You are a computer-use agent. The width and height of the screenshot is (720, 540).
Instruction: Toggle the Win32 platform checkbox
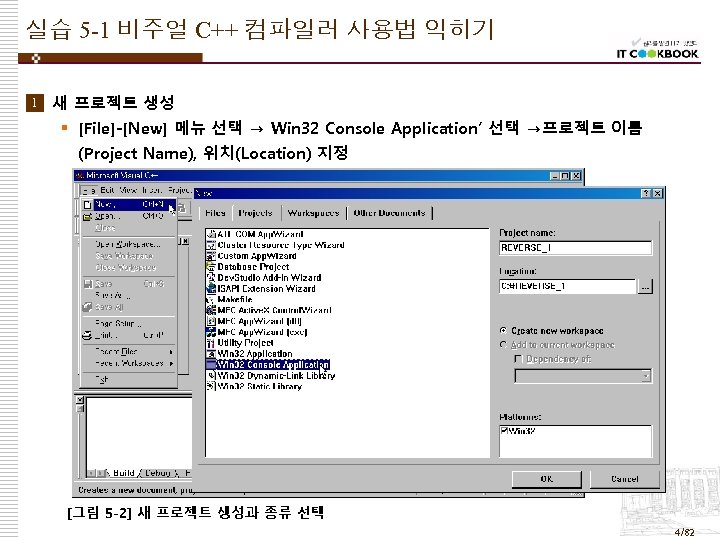coord(504,431)
